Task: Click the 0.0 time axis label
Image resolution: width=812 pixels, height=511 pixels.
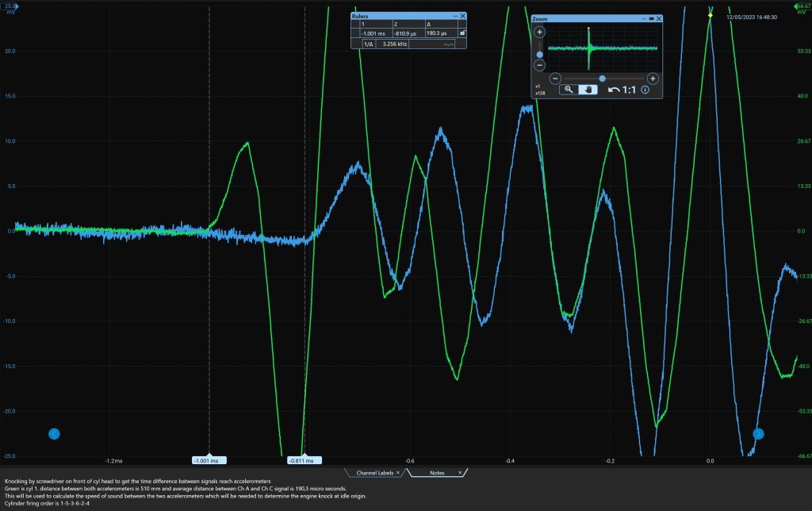Action: [710, 461]
